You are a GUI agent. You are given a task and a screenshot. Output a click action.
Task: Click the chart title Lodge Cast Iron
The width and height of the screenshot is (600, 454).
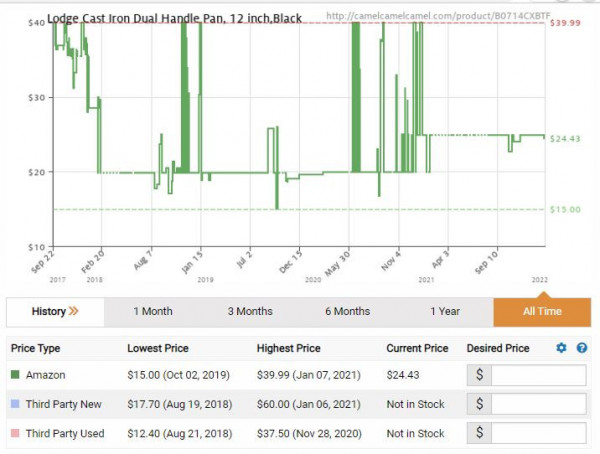click(x=174, y=18)
